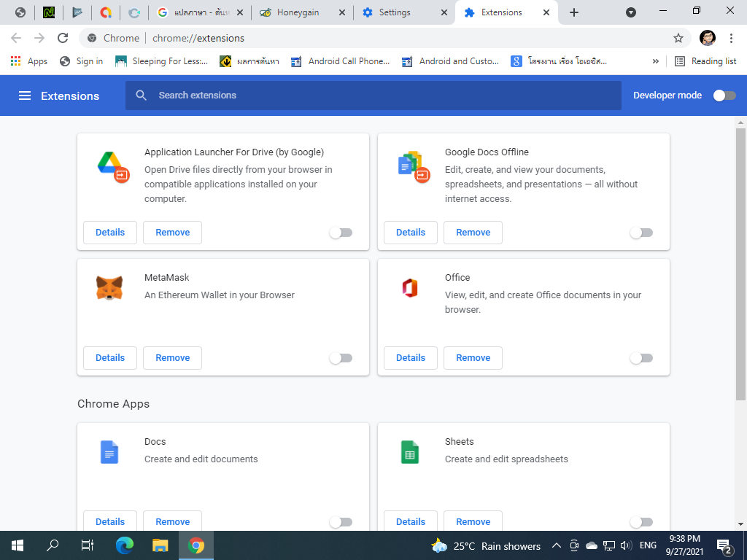
Task: Open the Sign in bookmark
Action: [x=82, y=61]
